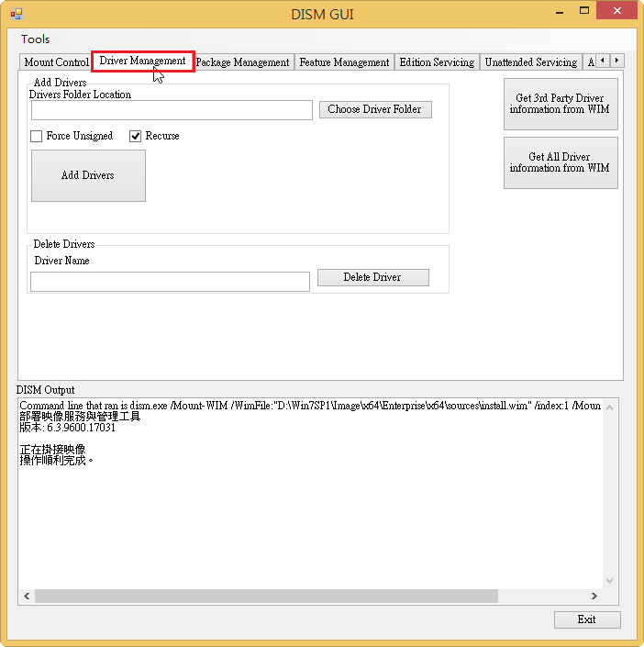Get 3rd Party Driver information from WIM
644x647 pixels.
click(560, 104)
